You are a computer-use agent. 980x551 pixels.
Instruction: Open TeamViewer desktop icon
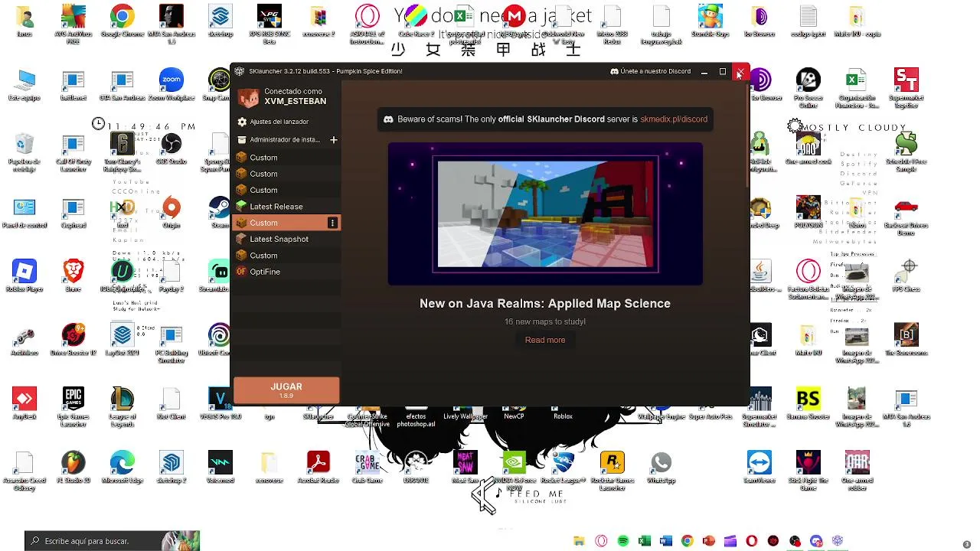[x=759, y=468]
